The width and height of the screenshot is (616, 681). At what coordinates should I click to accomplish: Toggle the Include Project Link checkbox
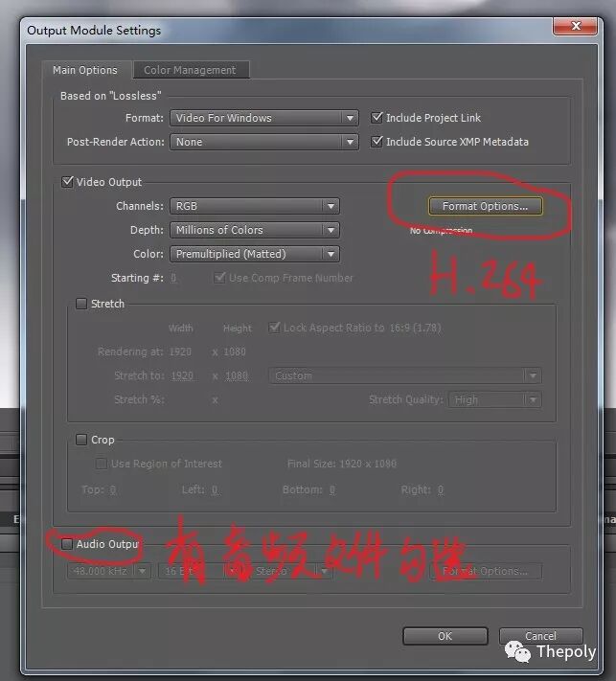pos(376,117)
